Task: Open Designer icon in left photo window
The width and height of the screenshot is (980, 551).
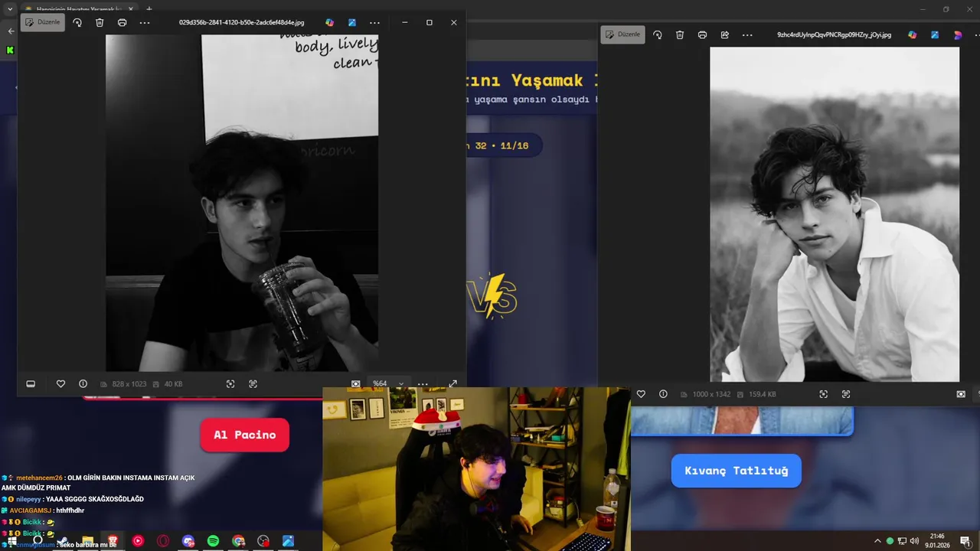Action: click(352, 22)
